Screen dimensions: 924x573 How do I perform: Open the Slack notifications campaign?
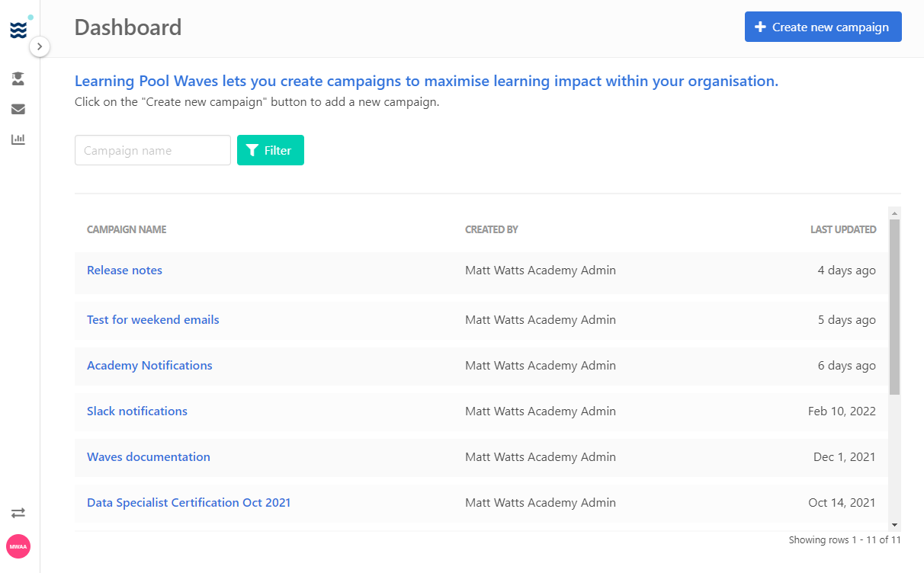click(137, 411)
